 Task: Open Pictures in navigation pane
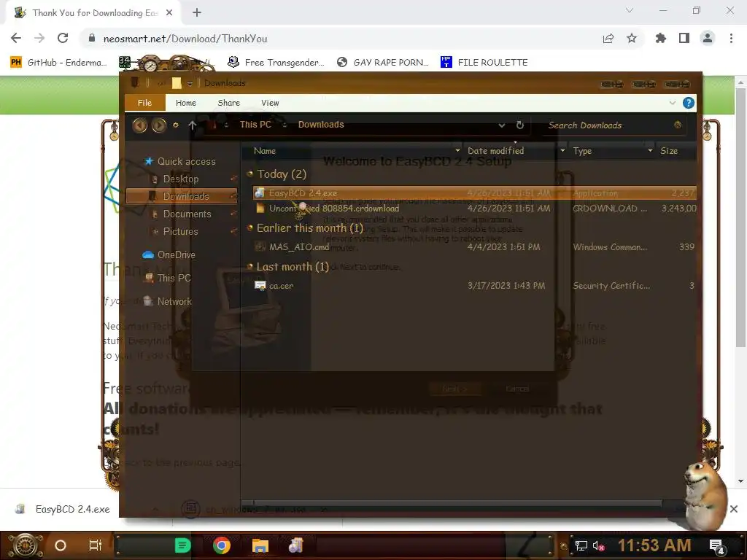(x=180, y=231)
